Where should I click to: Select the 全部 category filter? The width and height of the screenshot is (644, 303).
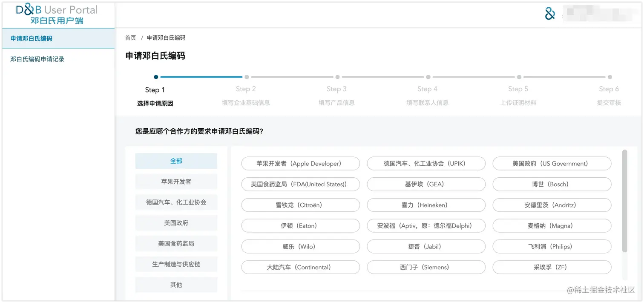[x=176, y=161]
